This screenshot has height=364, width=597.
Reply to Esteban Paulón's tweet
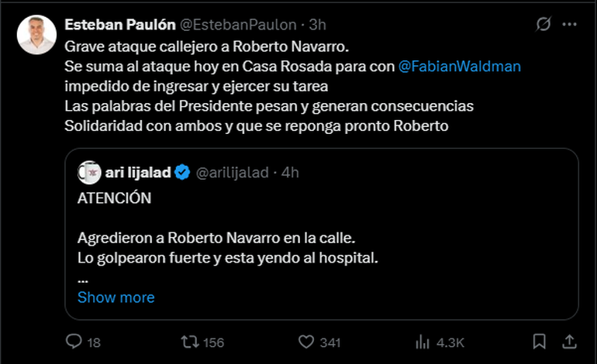coord(74,342)
